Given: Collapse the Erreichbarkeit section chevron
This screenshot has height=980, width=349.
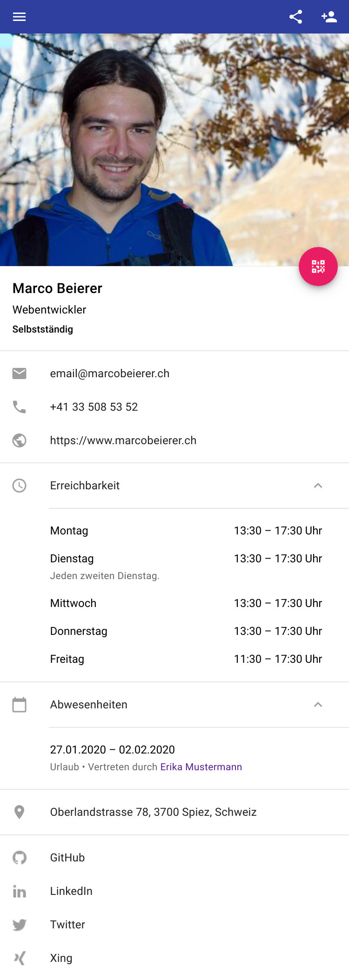Looking at the screenshot, I should (x=318, y=486).
